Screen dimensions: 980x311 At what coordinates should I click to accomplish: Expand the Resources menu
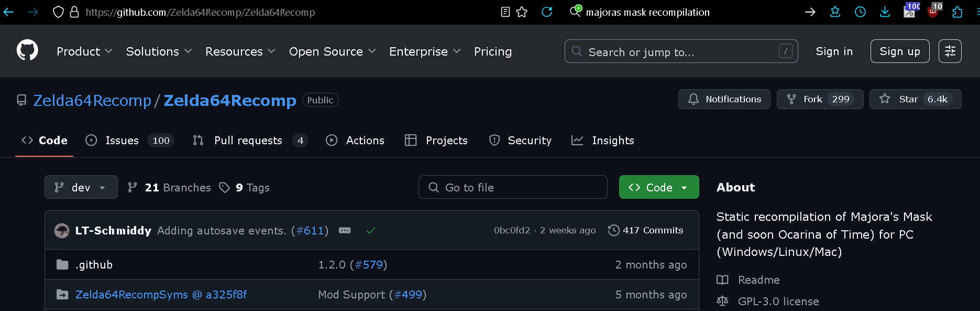coord(240,51)
